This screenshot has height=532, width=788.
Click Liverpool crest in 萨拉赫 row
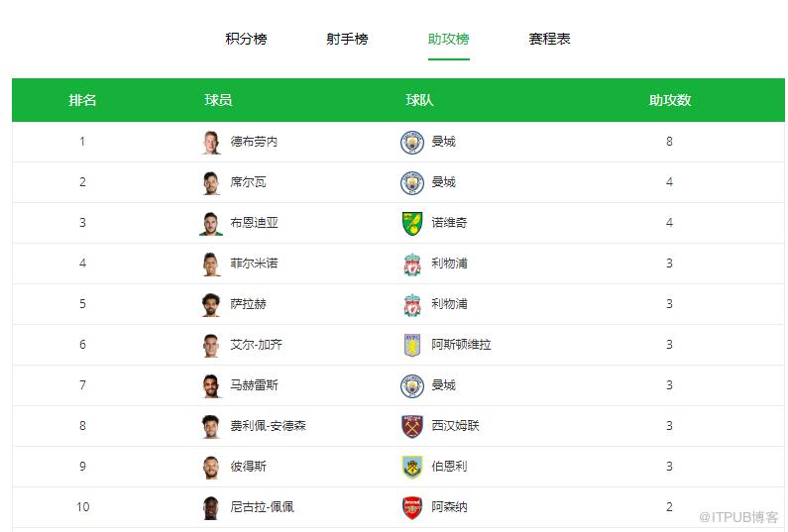pos(412,304)
